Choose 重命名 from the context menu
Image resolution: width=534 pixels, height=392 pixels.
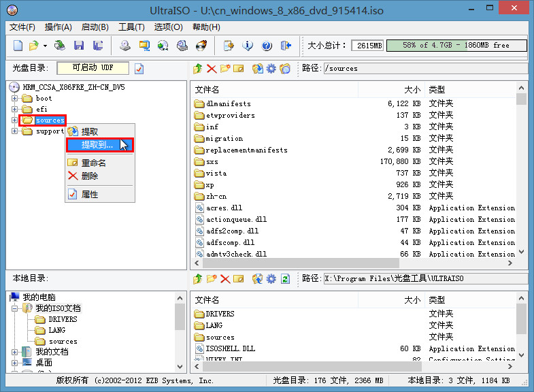[100, 163]
